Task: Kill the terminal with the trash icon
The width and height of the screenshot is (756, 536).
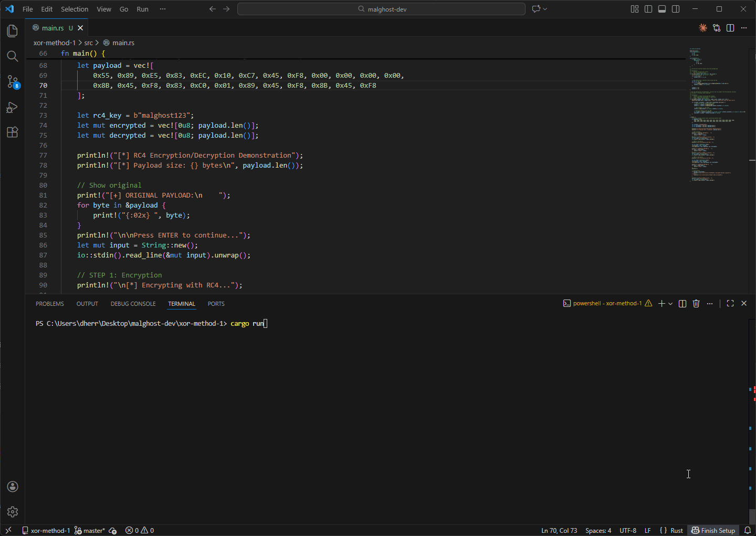Action: pyautogui.click(x=696, y=303)
